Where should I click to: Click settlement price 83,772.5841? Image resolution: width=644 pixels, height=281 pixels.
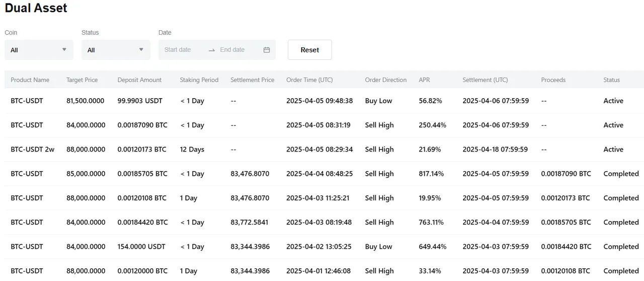coord(250,222)
